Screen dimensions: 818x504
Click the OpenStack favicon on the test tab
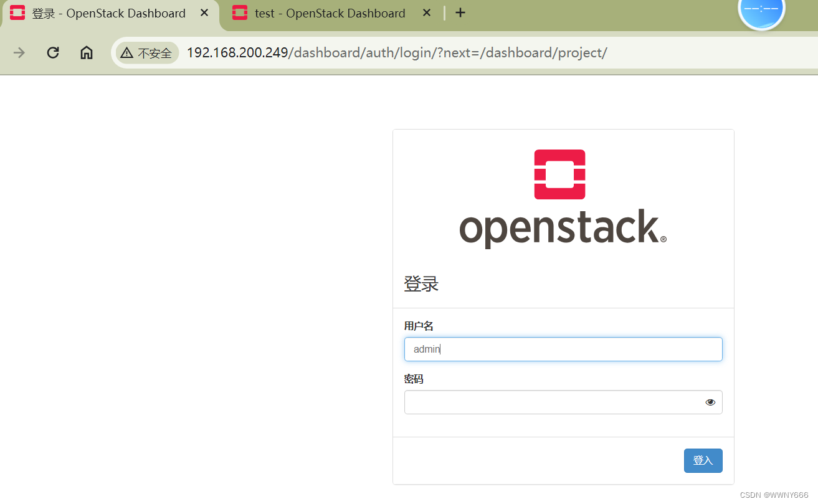coord(239,12)
